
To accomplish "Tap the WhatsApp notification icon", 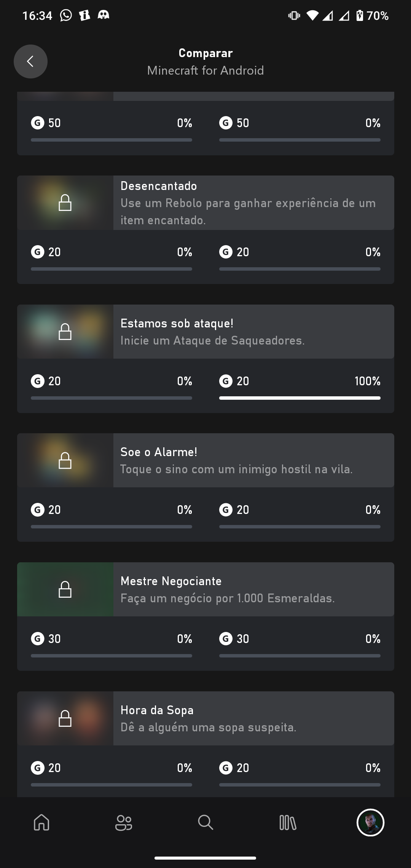I will (x=66, y=15).
